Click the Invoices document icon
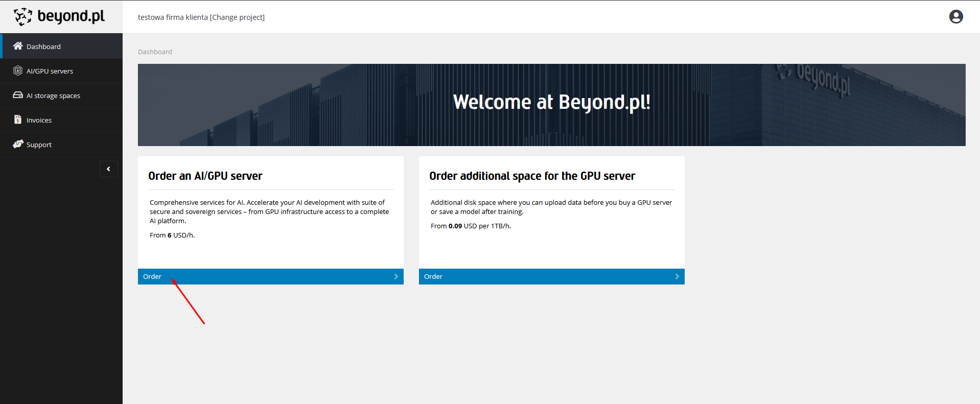Viewport: 980px width, 404px height. point(18,120)
